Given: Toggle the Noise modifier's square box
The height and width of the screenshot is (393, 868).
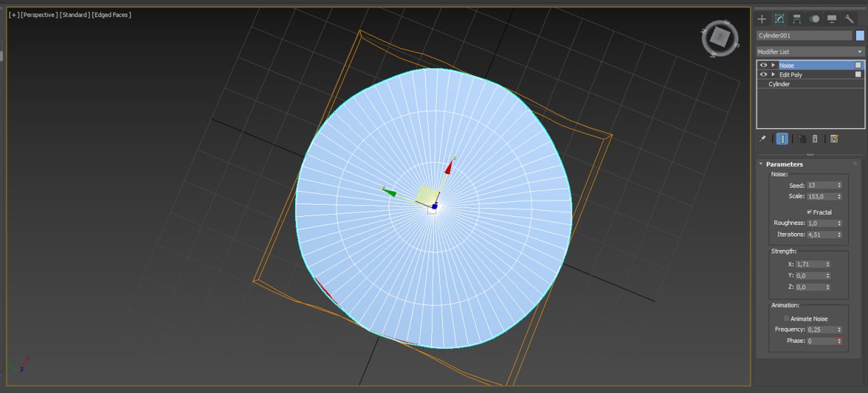Looking at the screenshot, I should point(858,65).
